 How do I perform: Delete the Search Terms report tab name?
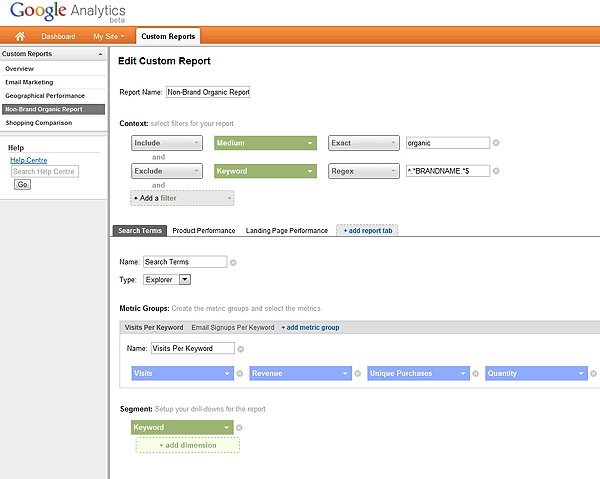[x=233, y=262]
